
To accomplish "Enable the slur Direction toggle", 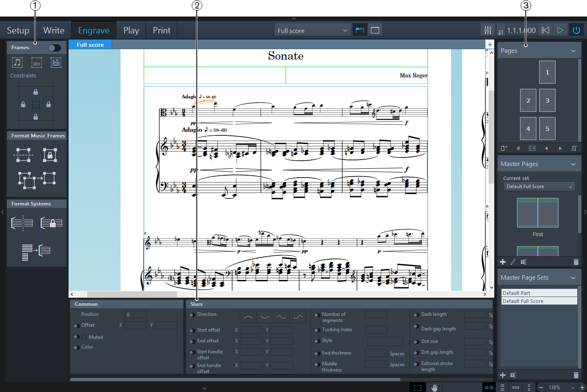I will point(192,315).
